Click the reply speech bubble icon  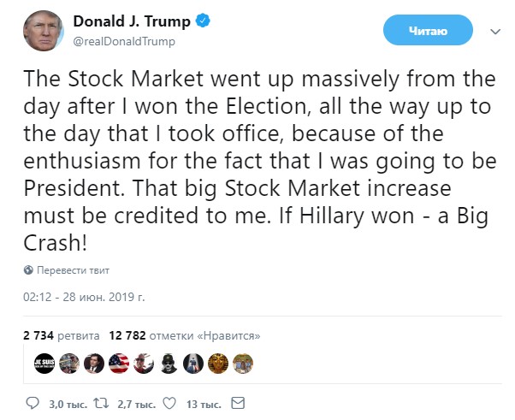point(33,403)
